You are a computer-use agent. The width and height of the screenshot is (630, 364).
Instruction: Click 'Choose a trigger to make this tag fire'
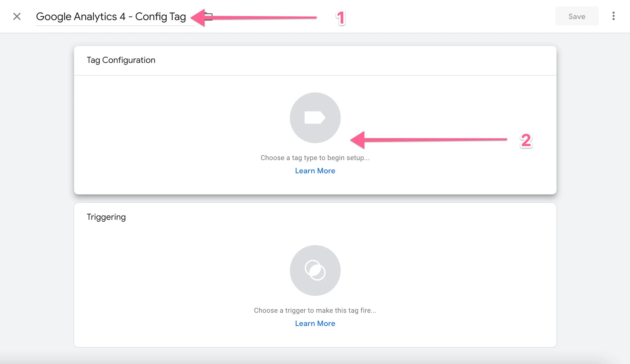click(x=315, y=310)
